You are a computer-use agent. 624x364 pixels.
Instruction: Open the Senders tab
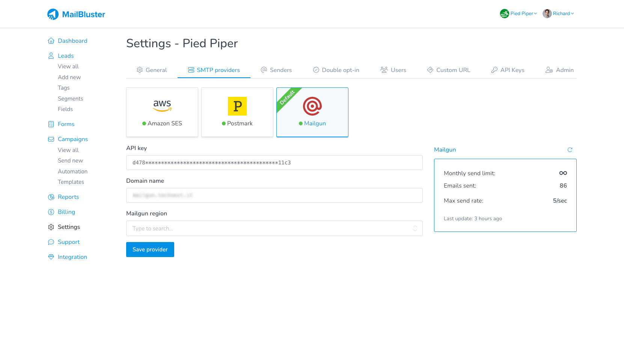click(x=276, y=70)
